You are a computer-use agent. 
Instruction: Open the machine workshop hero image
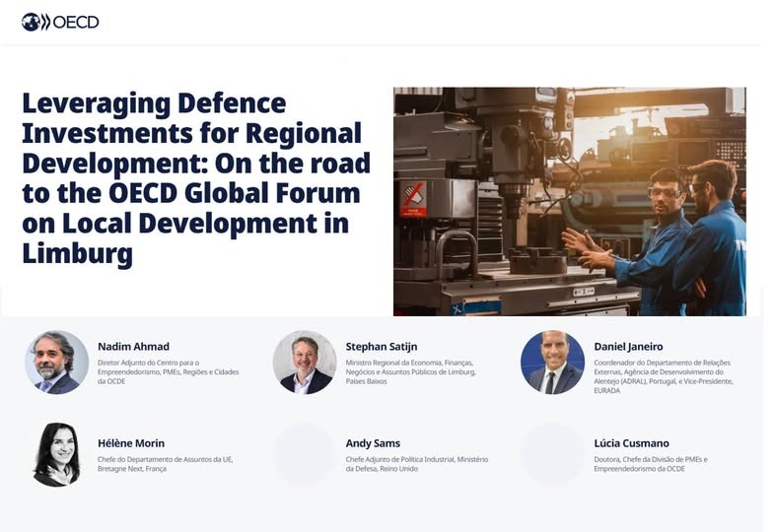(x=569, y=201)
